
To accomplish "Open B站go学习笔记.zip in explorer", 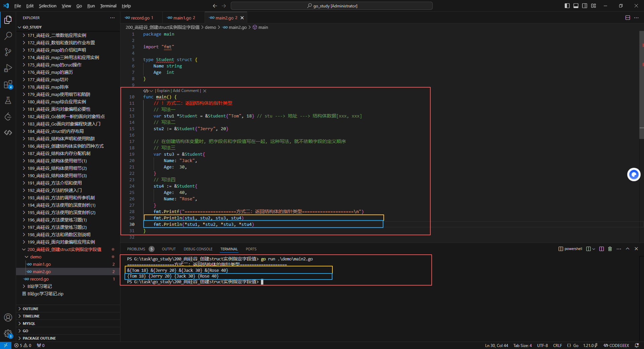I will pos(68,294).
